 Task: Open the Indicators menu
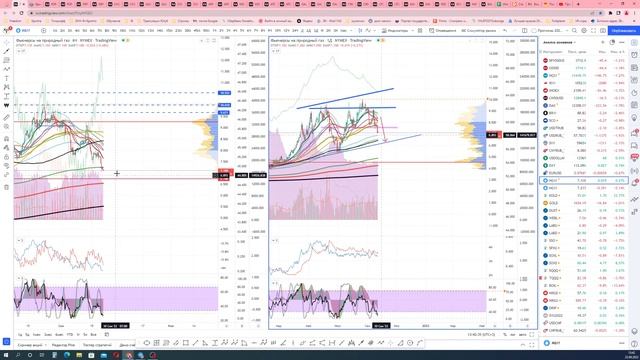point(395,31)
